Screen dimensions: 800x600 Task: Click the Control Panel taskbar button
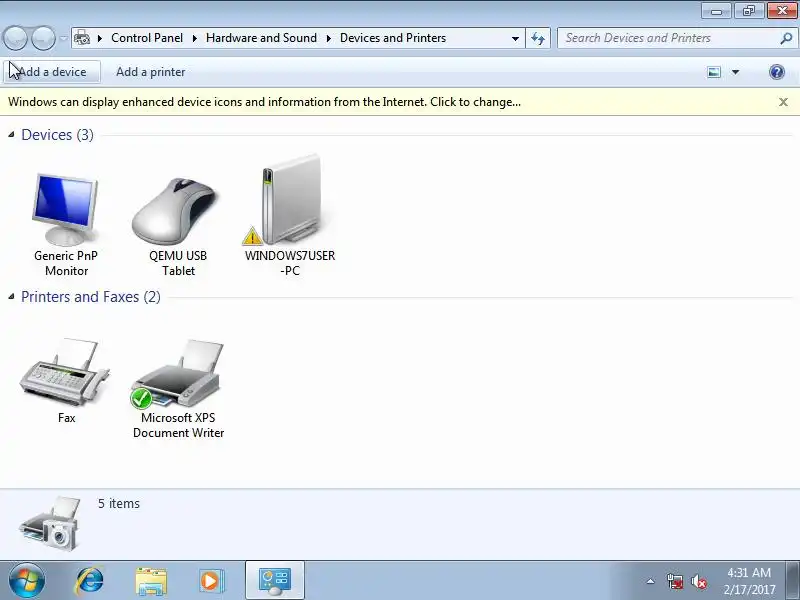click(x=275, y=581)
